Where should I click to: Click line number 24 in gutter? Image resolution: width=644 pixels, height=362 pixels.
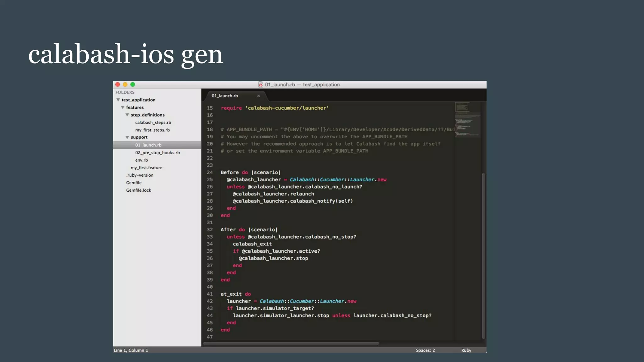coord(210,173)
